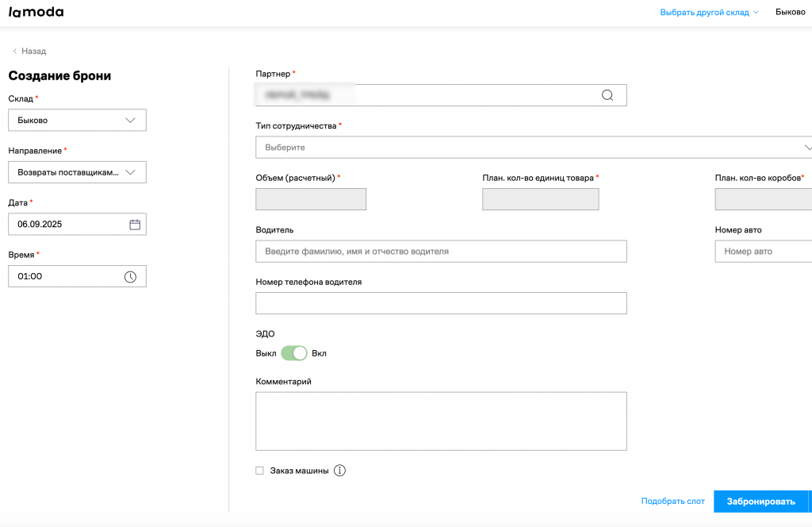Click the Подобрать слот link

(672, 502)
